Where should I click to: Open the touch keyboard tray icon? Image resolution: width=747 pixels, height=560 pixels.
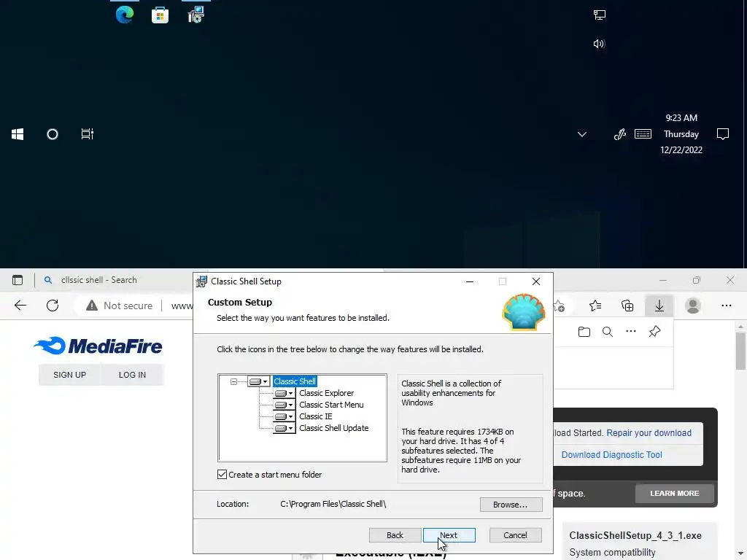coord(643,134)
